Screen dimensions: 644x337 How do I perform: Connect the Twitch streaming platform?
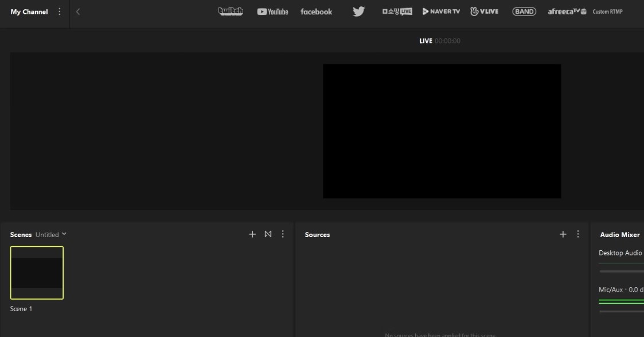(231, 11)
